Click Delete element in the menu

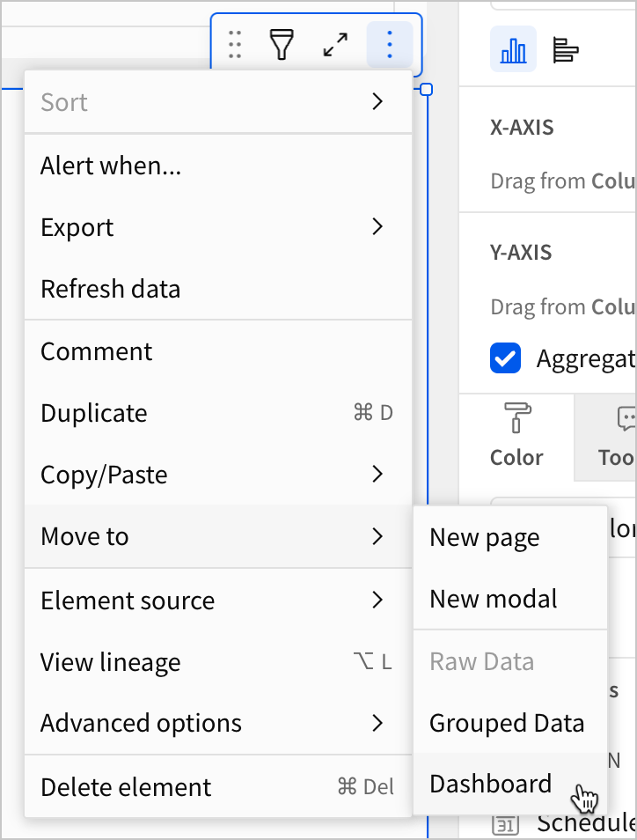coord(216,787)
